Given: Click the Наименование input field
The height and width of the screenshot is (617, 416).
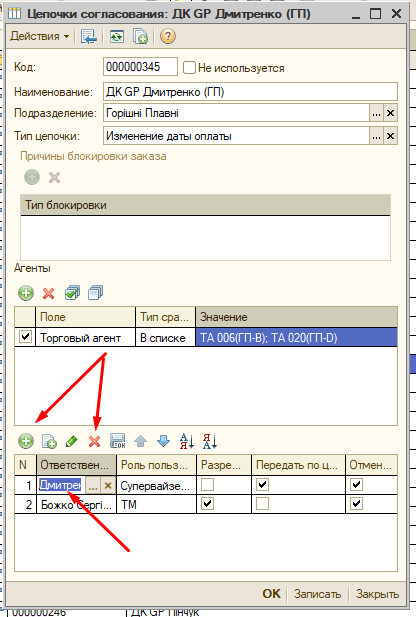Looking at the screenshot, I should point(250,92).
